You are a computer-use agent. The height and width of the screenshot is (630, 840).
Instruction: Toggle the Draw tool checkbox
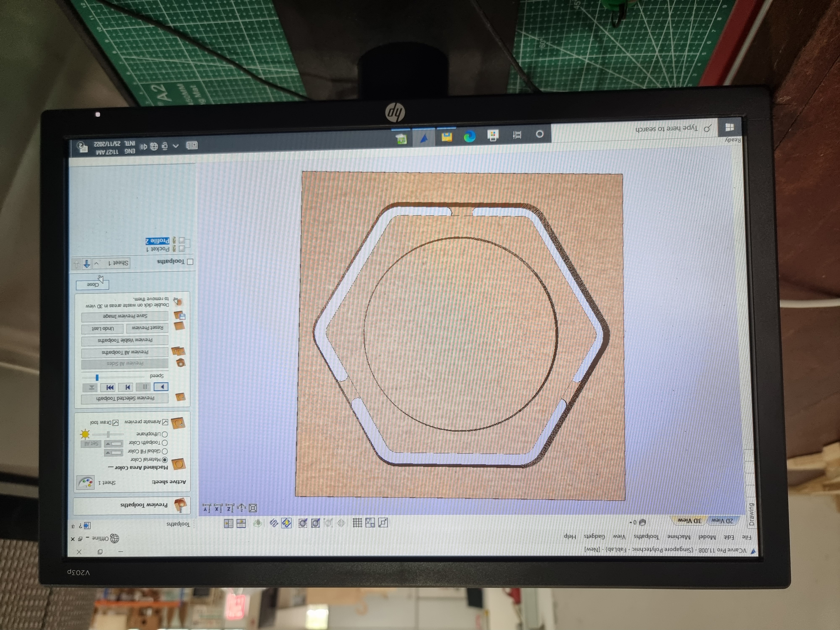(x=115, y=423)
